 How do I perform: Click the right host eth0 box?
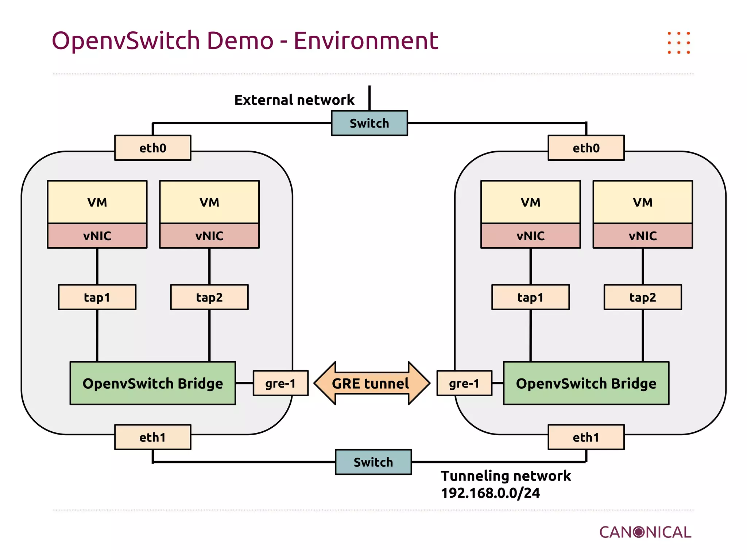[586, 148]
